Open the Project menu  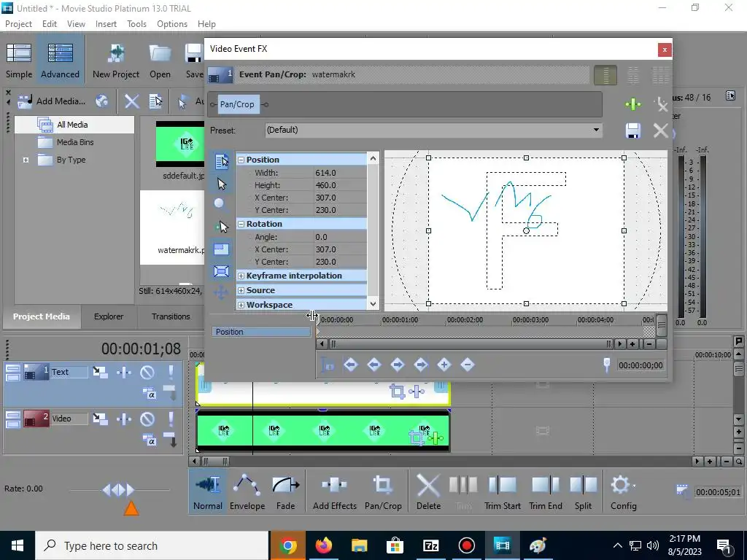pos(18,24)
